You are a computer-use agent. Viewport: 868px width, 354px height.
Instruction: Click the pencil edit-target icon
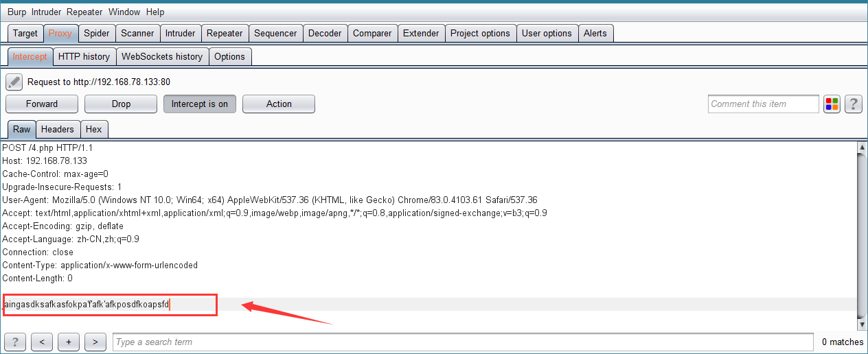(x=14, y=82)
